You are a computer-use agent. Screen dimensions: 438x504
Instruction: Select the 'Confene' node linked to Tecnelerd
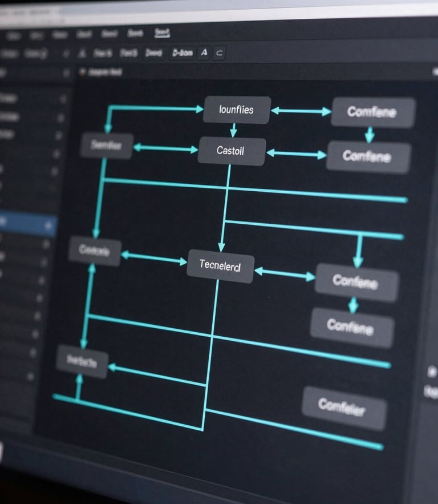[356, 283]
